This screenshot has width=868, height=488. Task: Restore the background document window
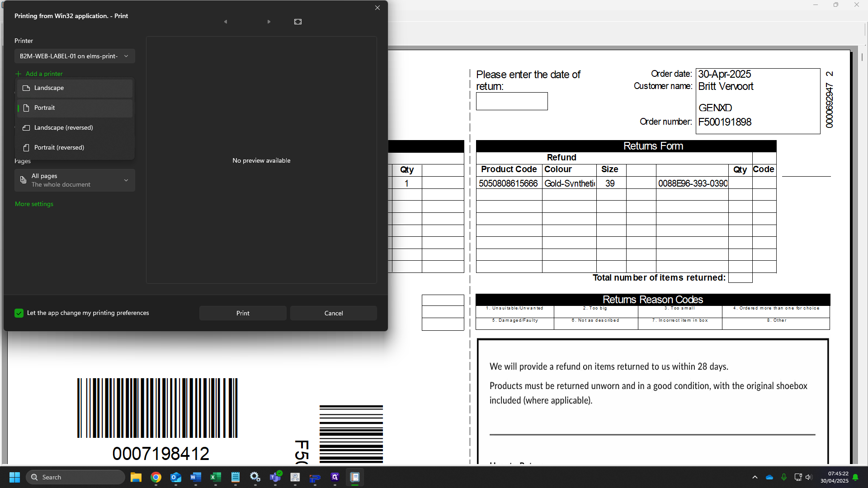click(x=836, y=5)
